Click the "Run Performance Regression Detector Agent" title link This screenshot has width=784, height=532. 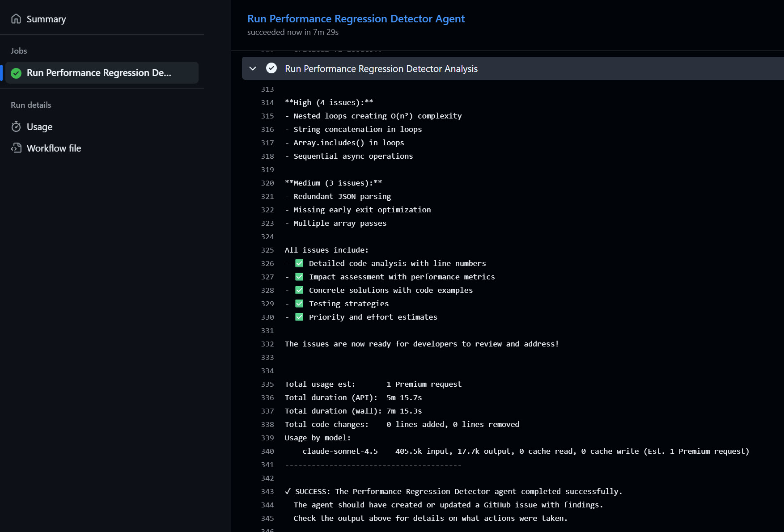point(356,18)
